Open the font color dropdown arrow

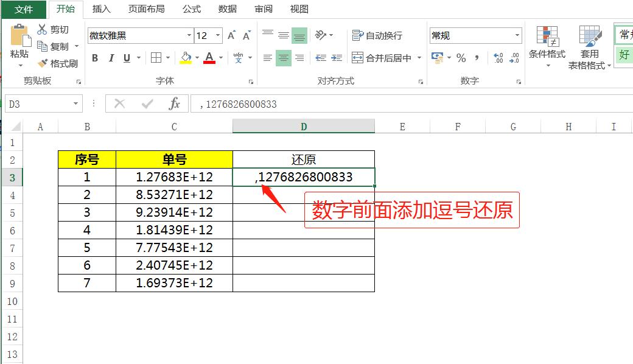pos(221,58)
